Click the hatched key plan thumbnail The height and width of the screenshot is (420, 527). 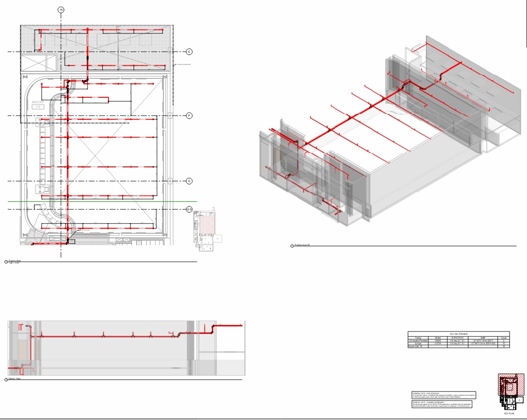tap(510, 385)
